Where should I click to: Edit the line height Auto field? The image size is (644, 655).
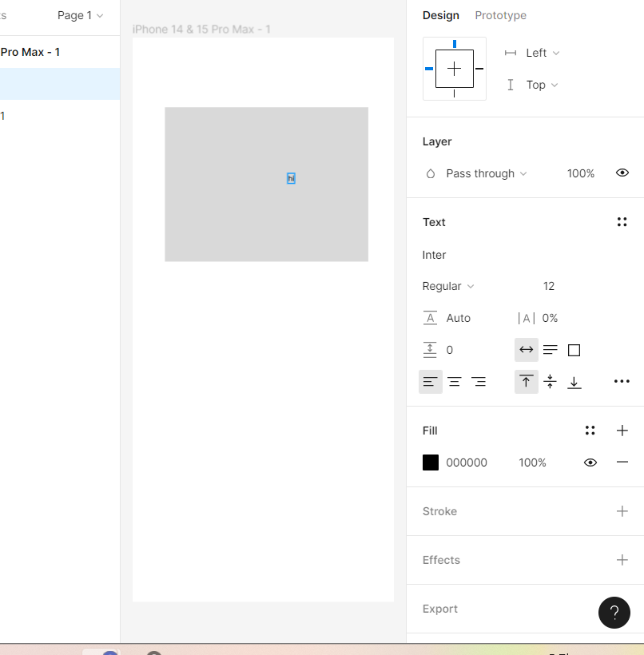458,318
